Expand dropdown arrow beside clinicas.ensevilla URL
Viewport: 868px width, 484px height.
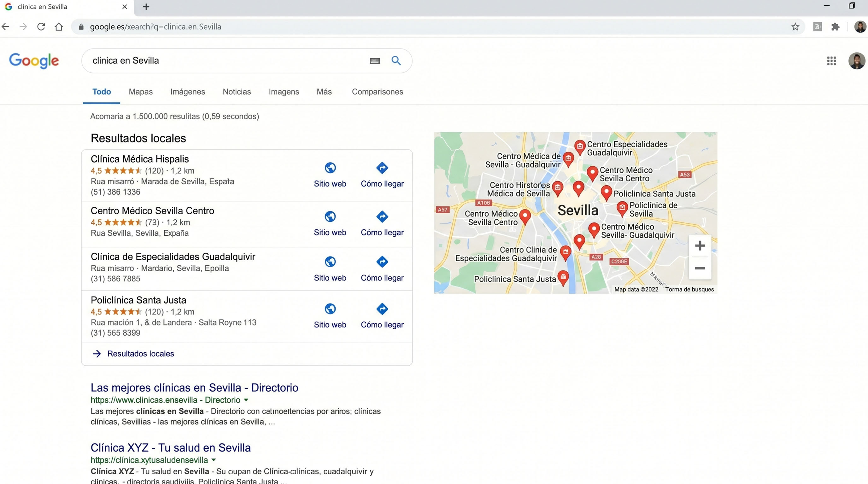[246, 400]
